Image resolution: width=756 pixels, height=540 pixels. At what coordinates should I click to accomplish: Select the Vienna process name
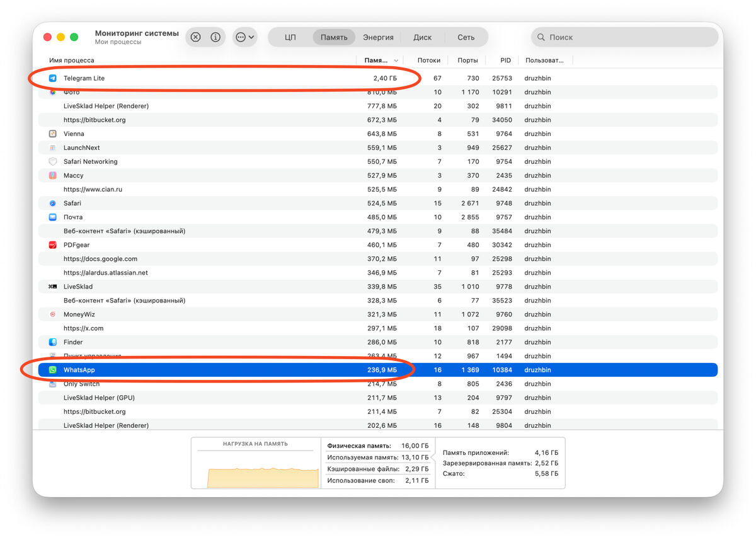point(74,134)
